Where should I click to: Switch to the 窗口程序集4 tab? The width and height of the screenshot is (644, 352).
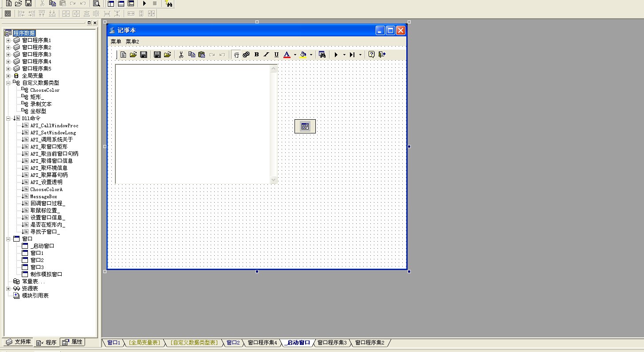pyautogui.click(x=262, y=343)
